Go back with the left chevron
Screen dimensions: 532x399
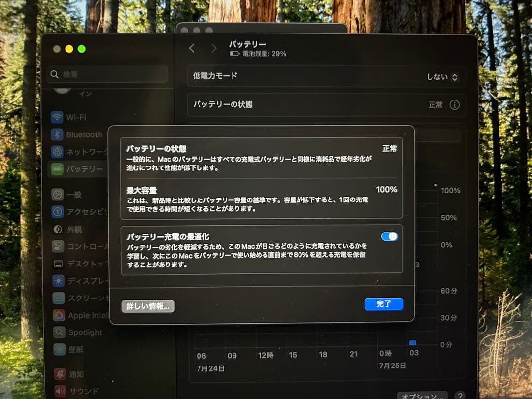pos(192,48)
